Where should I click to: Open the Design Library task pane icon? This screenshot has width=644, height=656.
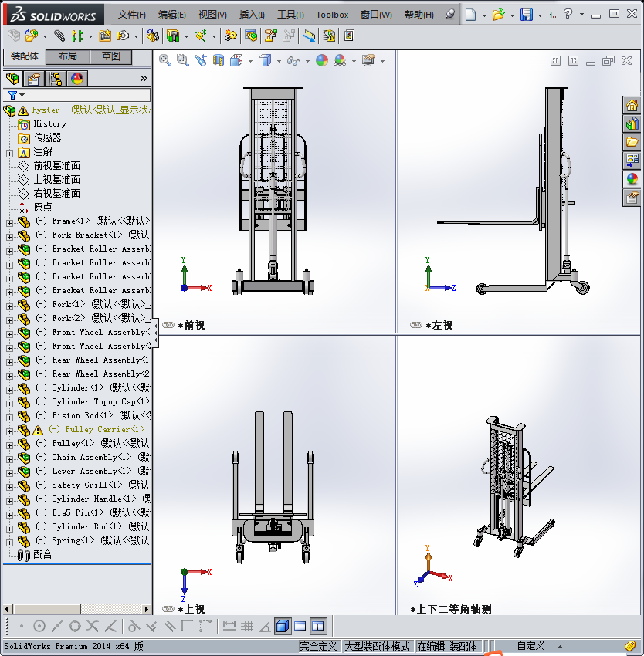[632, 123]
